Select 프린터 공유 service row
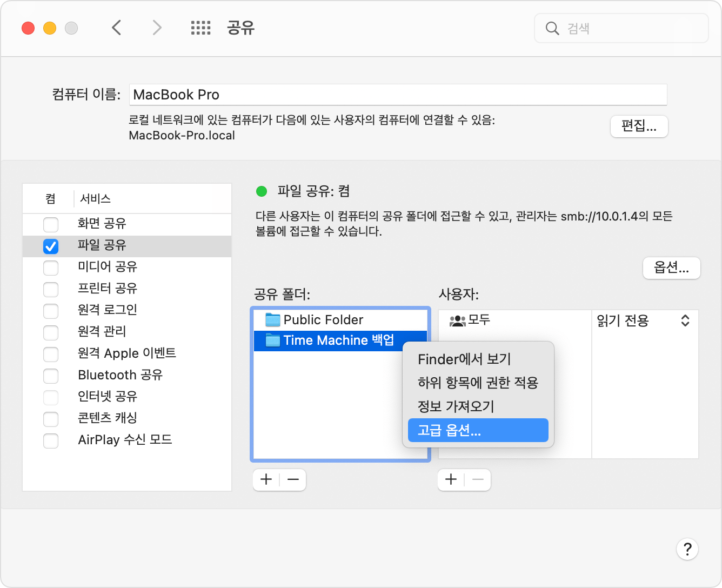The height and width of the screenshot is (588, 722). pos(127,289)
